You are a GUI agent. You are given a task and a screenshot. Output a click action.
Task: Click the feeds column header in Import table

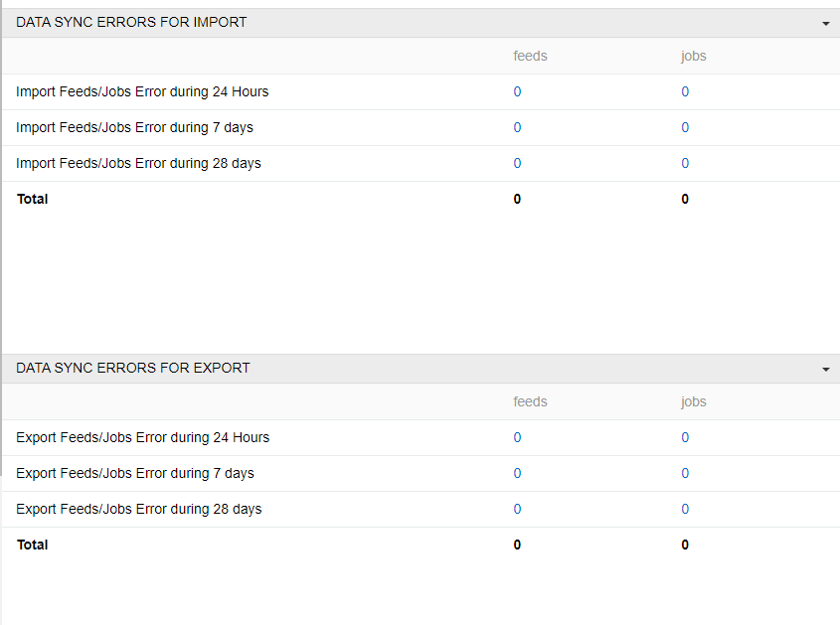(530, 56)
